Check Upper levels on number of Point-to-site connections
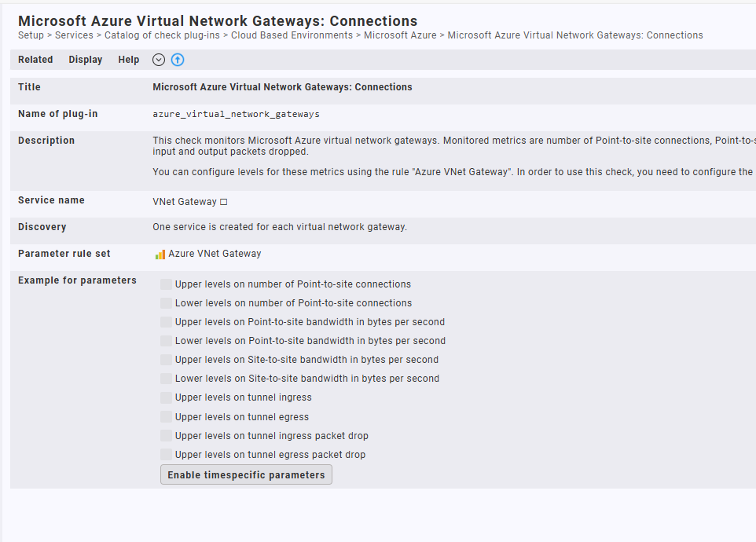The height and width of the screenshot is (542, 756). tap(166, 284)
